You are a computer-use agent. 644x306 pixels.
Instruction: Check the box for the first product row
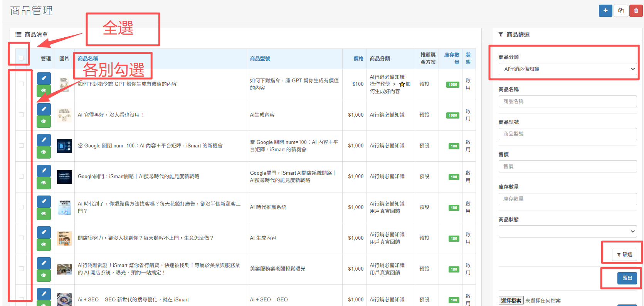[21, 84]
